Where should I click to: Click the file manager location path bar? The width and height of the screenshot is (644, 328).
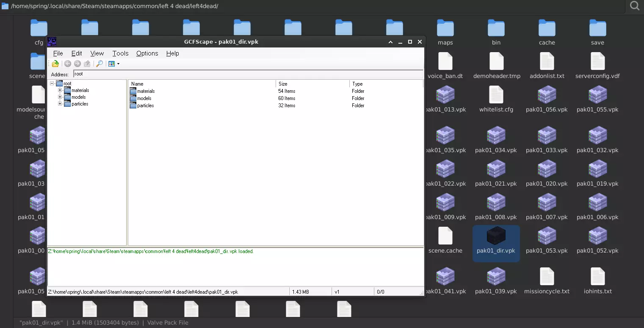click(313, 6)
